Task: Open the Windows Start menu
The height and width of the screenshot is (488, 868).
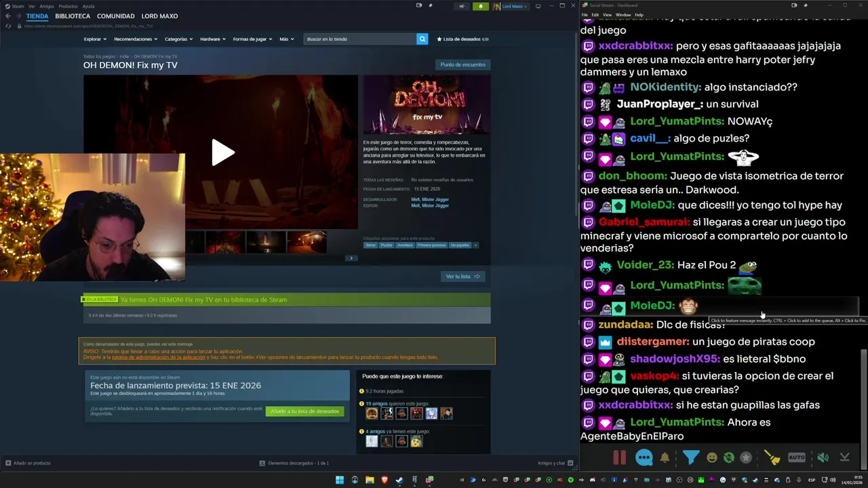Action: (x=340, y=480)
